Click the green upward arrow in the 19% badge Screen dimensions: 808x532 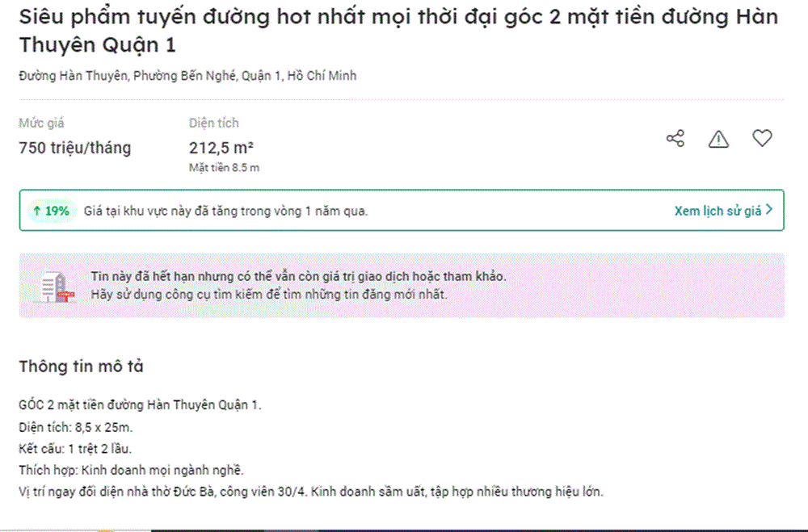pos(37,211)
